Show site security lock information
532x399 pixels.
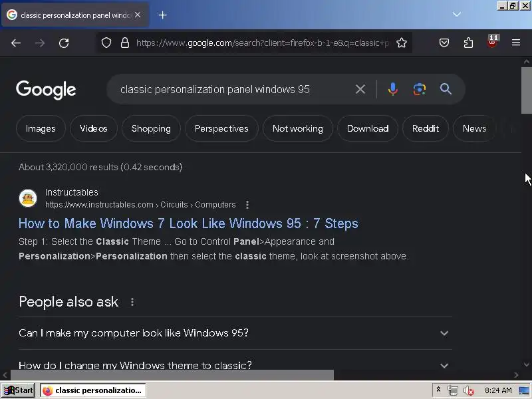click(x=125, y=43)
